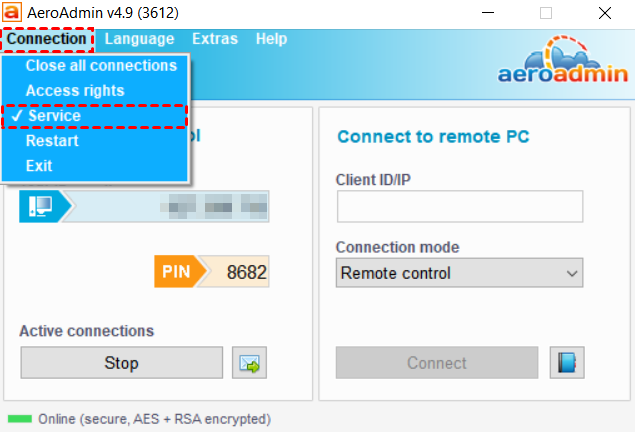Viewport: 635px width, 432px height.
Task: Open the Language menu
Action: [x=139, y=39]
